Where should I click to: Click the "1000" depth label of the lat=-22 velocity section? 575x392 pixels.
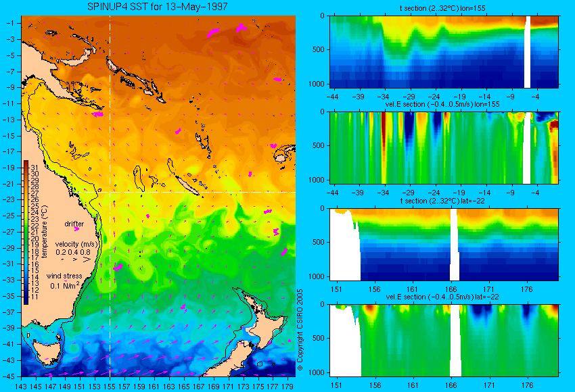317,372
